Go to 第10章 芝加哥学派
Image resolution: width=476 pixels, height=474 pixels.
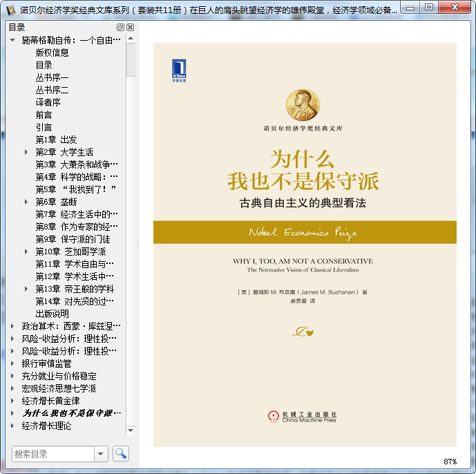(x=70, y=252)
